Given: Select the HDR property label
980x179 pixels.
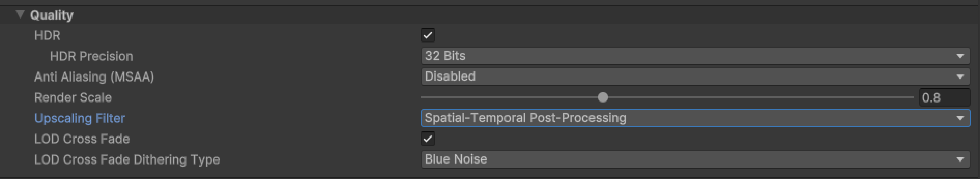Looking at the screenshot, I should 47,36.
